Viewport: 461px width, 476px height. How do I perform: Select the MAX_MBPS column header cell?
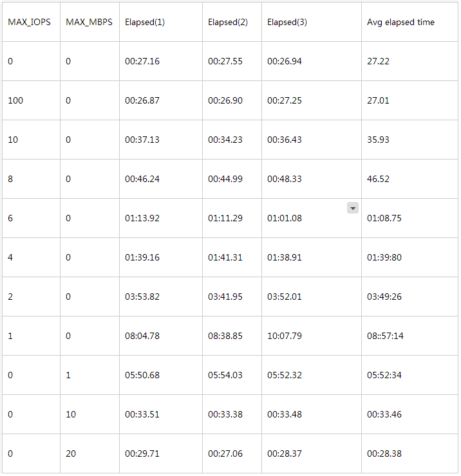89,22
